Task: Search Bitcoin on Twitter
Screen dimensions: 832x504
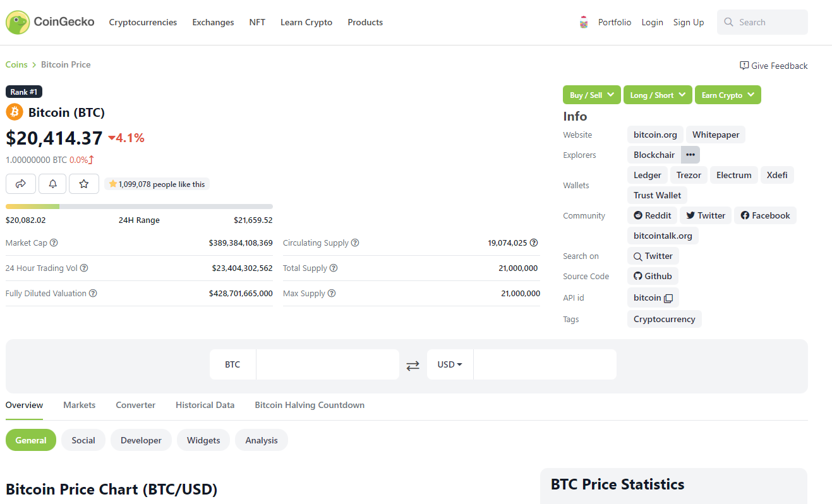Action: pyautogui.click(x=653, y=256)
